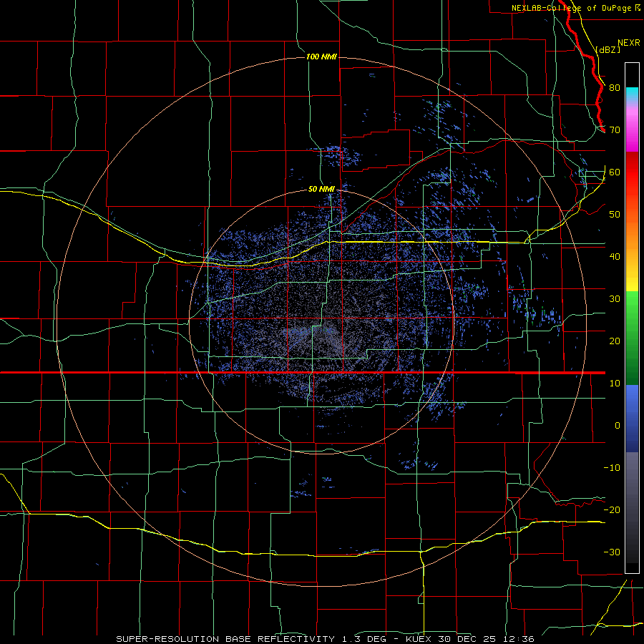Click the 0 value on the dBZ scale
Viewport: 644px width, 644px height.
[618, 426]
